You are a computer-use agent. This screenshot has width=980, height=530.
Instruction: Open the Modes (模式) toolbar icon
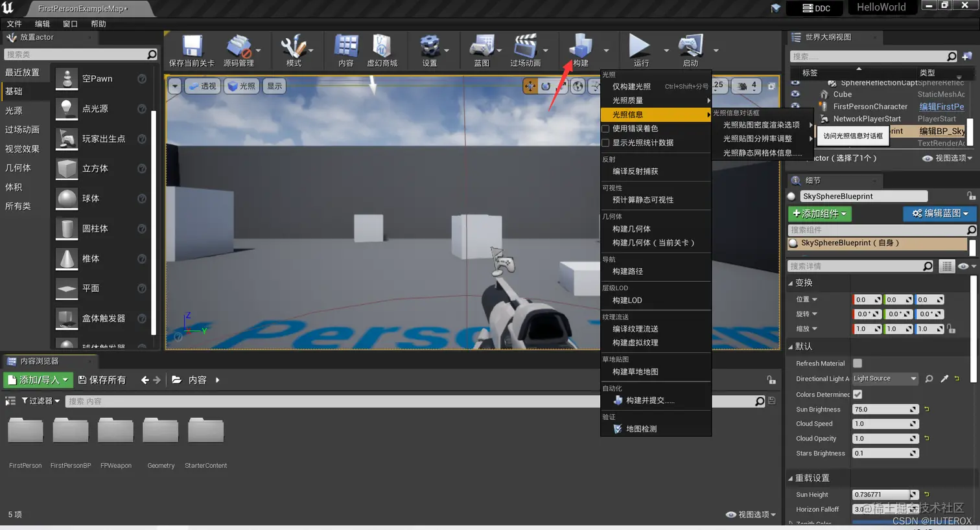point(294,46)
